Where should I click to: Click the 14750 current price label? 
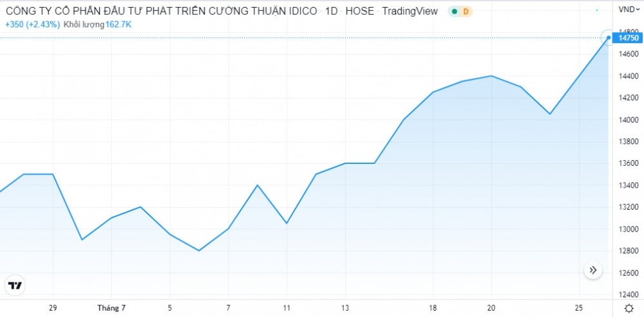click(x=628, y=38)
